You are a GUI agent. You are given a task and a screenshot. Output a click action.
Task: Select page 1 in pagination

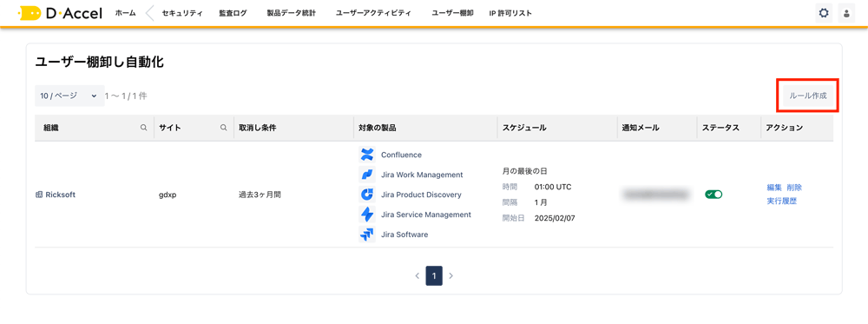point(434,275)
